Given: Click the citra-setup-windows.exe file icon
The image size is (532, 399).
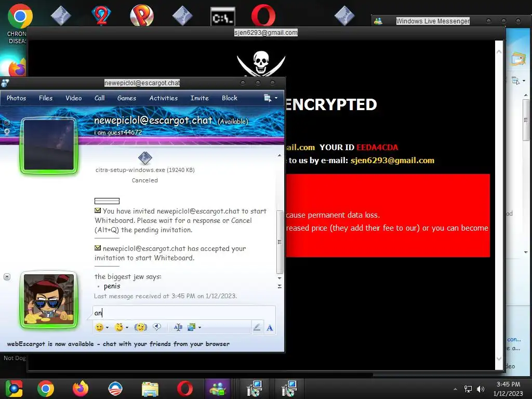Looking at the screenshot, I should pos(145,158).
